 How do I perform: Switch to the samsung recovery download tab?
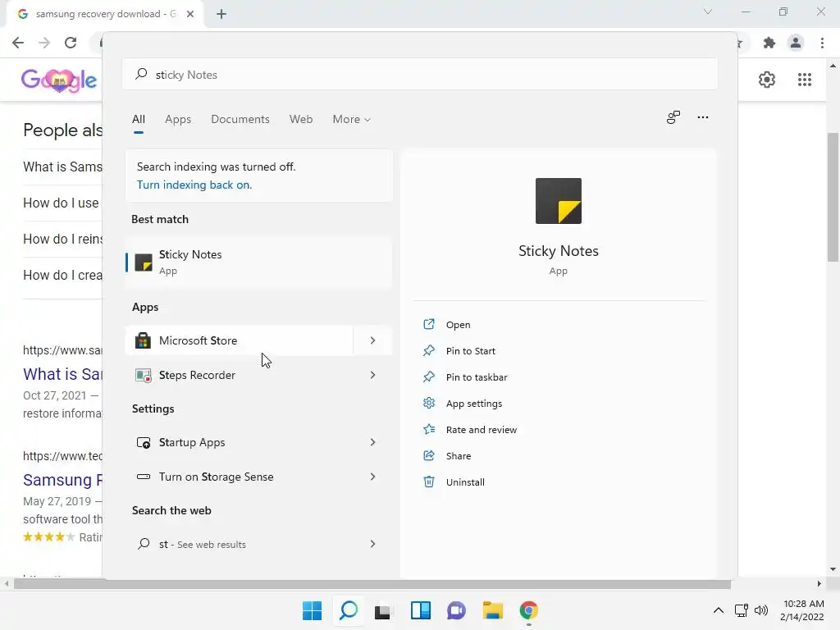click(x=104, y=14)
